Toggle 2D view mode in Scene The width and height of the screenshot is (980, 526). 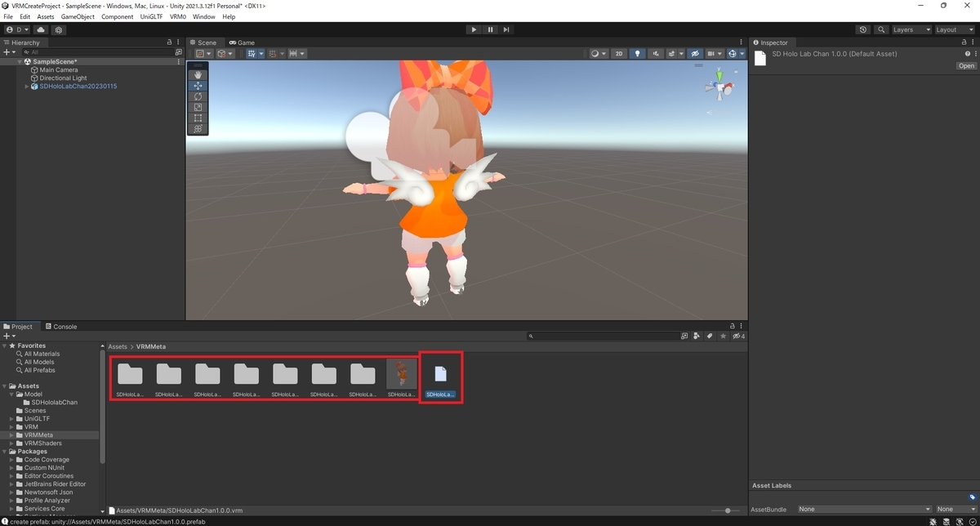(x=619, y=54)
